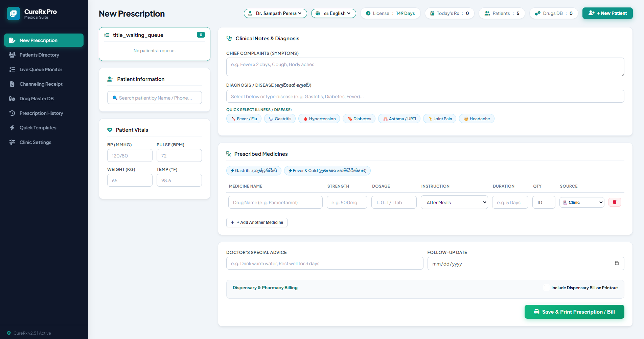The width and height of the screenshot is (644, 339).
Task: Click the Diagnosis / Disease input field
Action: [x=425, y=96]
